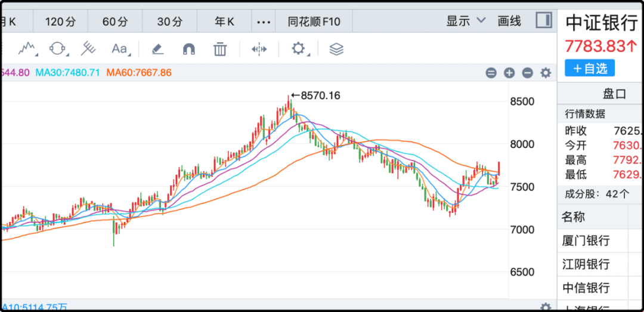The height and width of the screenshot is (312, 644).
Task: Choose the ellipse shape drawing tool
Action: pyautogui.click(x=58, y=48)
